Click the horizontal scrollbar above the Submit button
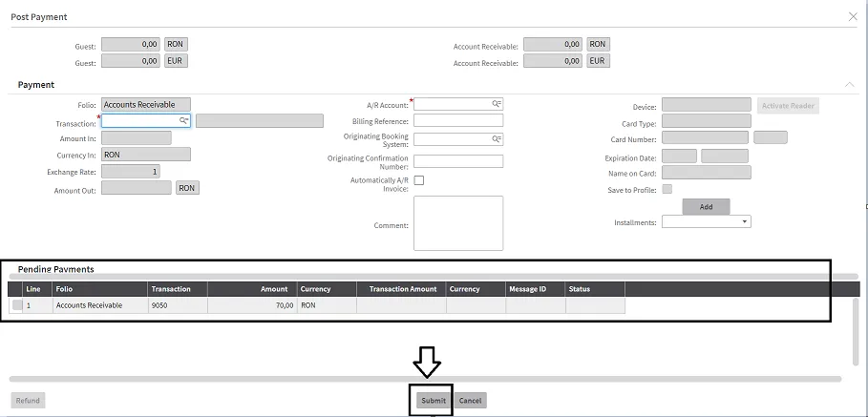Image resolution: width=868 pixels, height=417 pixels. pyautogui.click(x=425, y=379)
